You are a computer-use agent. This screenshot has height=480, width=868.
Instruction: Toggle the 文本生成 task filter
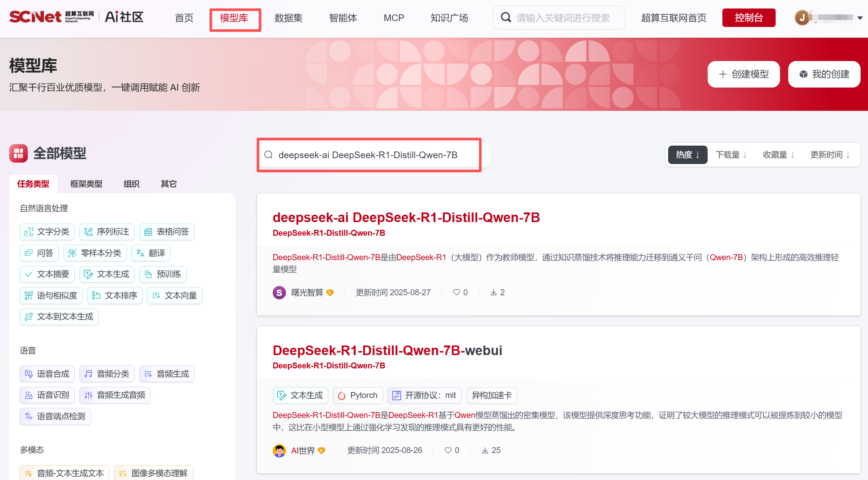[107, 274]
